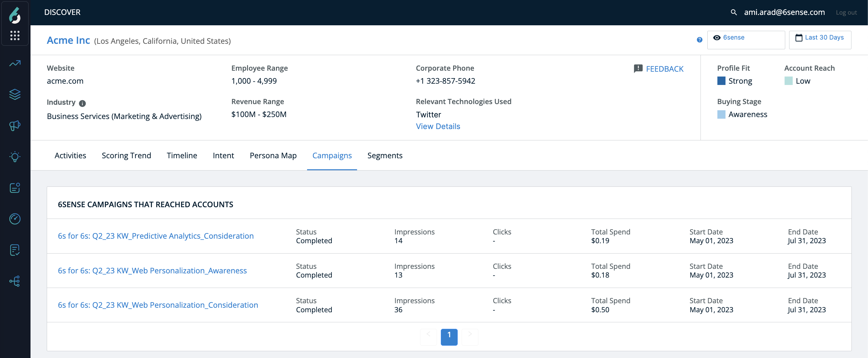Open Q2_23 KW_Predictive Analytics_Consideration campaign
Image resolution: width=868 pixels, height=358 pixels.
tap(156, 236)
